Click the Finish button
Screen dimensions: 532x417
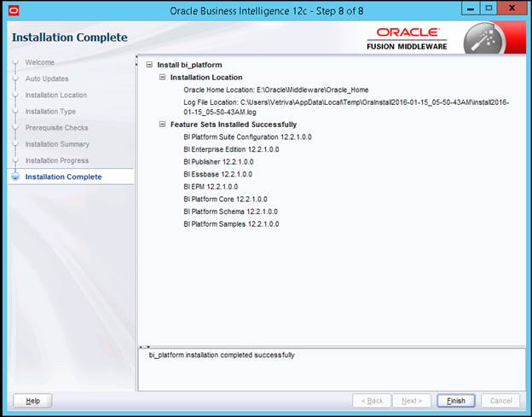coord(455,401)
